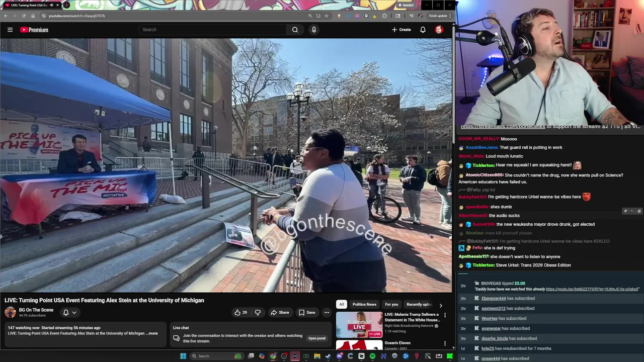
Task: Click eastwest312 subscriber name
Action: [493, 309]
